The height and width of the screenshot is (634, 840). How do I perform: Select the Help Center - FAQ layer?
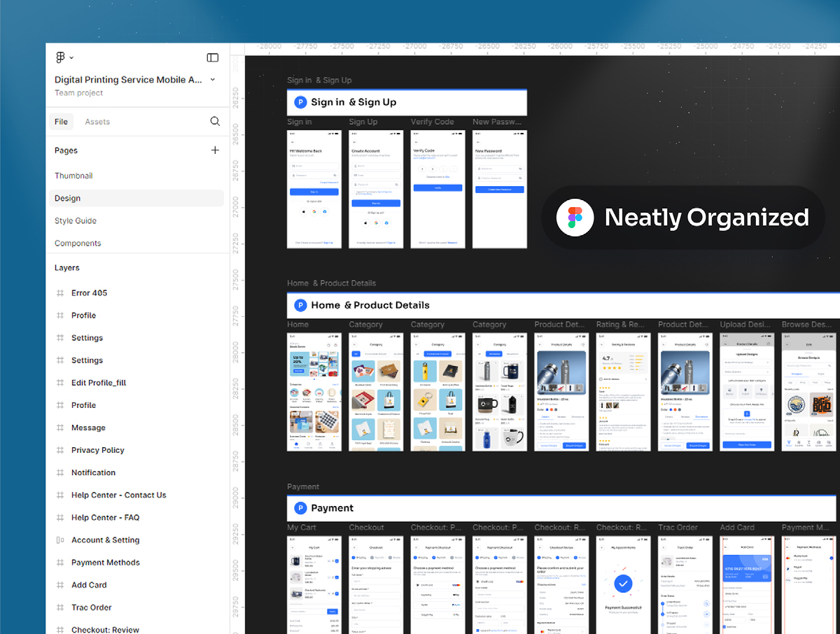tap(105, 517)
